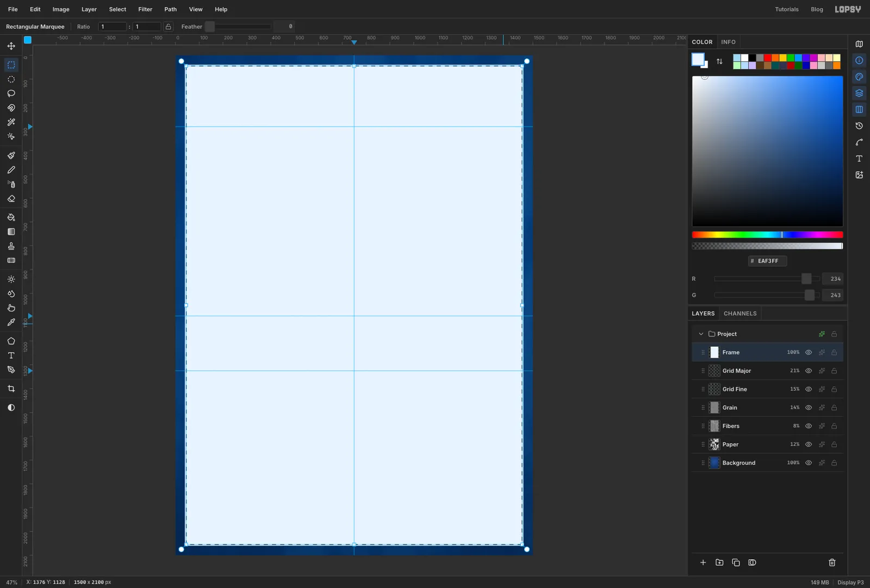This screenshot has height=588, width=870.
Task: Select the Gradient tool
Action: 11,232
